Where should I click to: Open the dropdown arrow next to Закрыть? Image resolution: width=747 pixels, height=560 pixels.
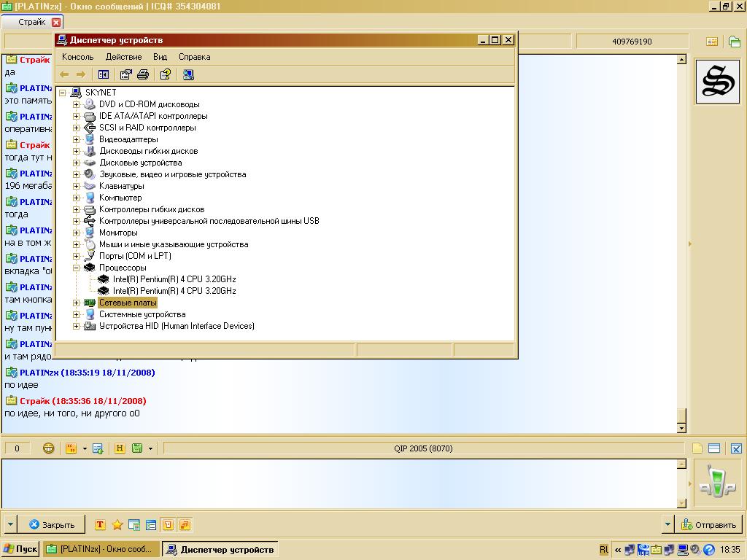tap(10, 525)
